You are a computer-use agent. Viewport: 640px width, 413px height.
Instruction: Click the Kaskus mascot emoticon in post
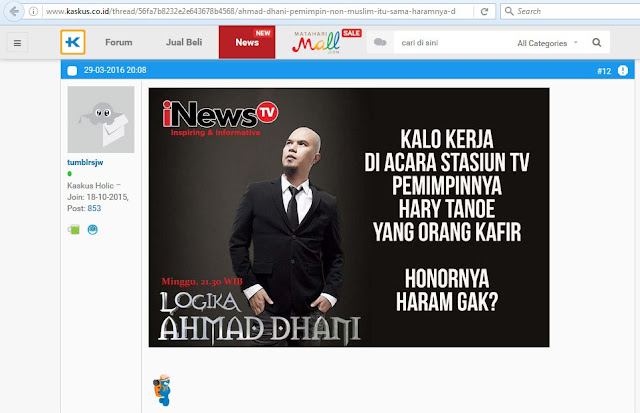(162, 390)
